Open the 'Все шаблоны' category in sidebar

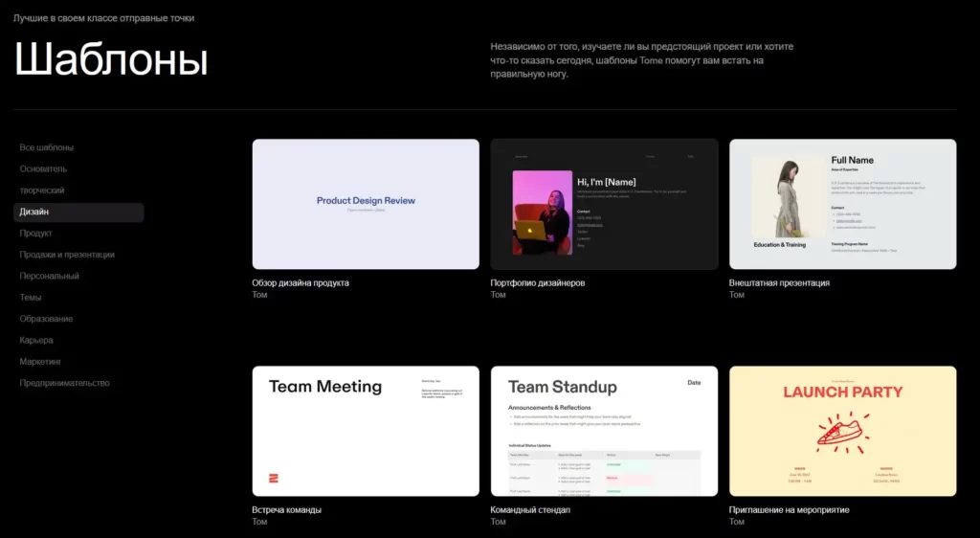tap(46, 147)
